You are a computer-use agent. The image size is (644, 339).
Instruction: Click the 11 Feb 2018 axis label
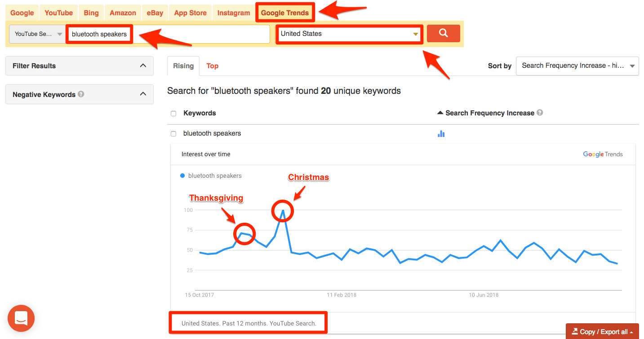342,295
